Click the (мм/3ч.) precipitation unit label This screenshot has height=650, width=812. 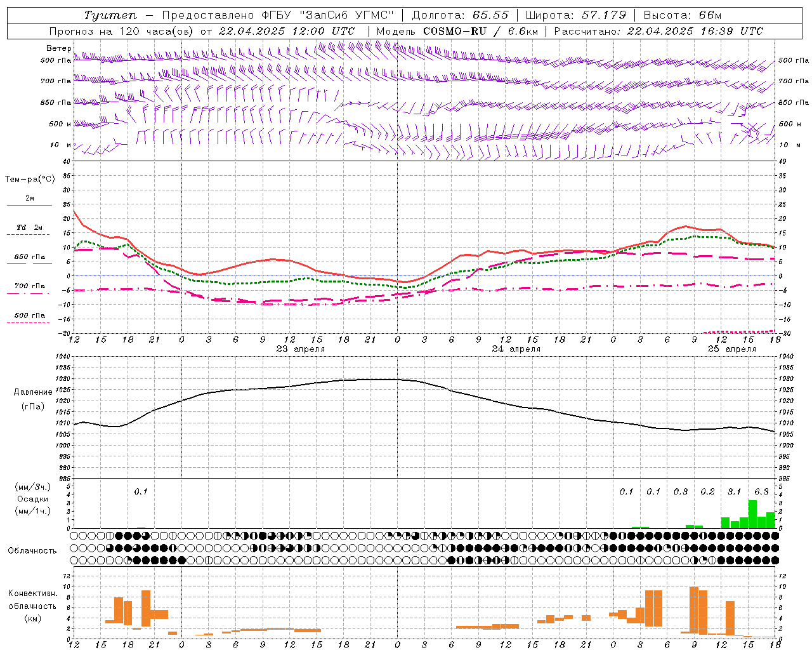click(x=33, y=487)
